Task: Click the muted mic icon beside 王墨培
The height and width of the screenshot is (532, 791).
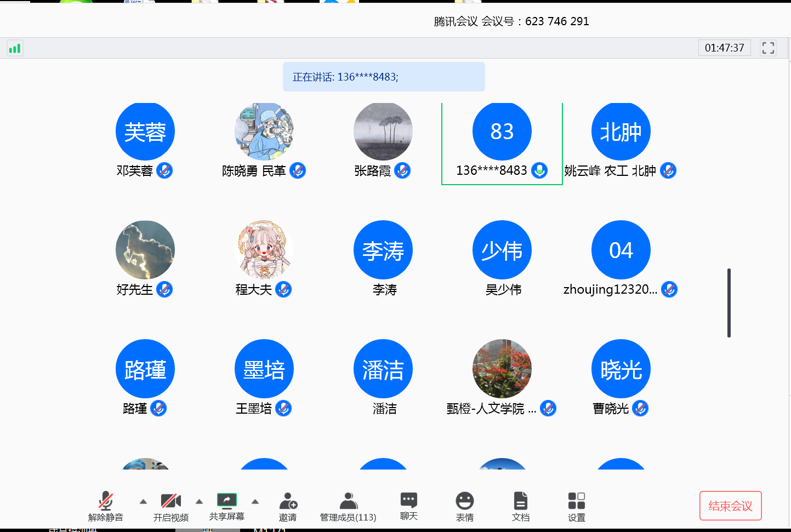Action: pyautogui.click(x=283, y=408)
